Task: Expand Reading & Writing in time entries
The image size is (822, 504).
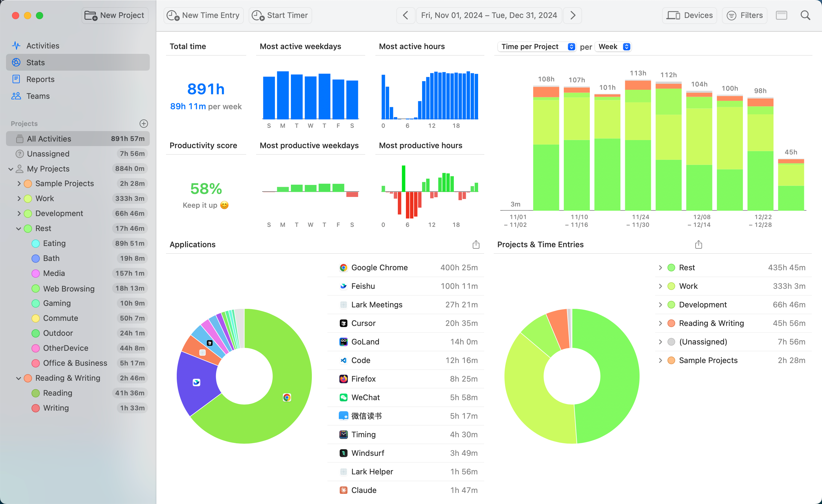Action: pos(660,323)
